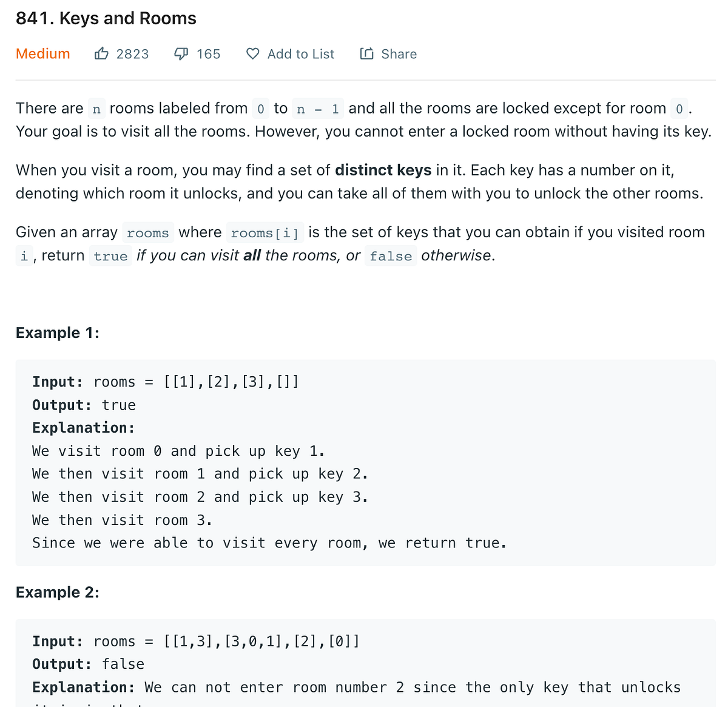
Task: Click the Share arrow symbol
Action: click(x=366, y=53)
